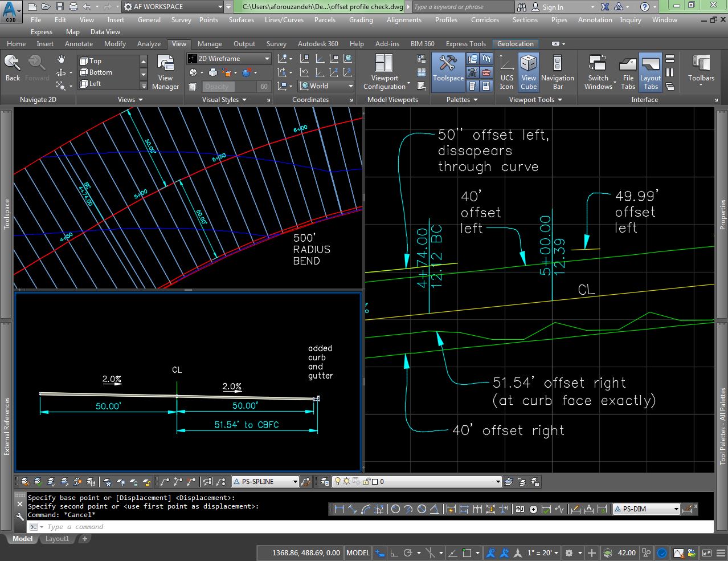Switch to the Geolocation ribbon tab
This screenshot has height=561, width=728.
pos(515,43)
